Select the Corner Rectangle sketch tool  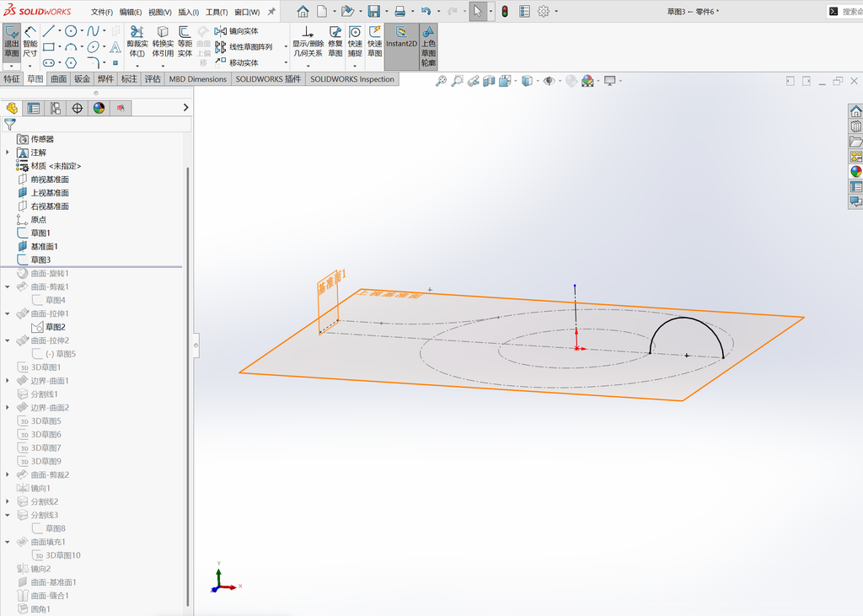(x=48, y=47)
